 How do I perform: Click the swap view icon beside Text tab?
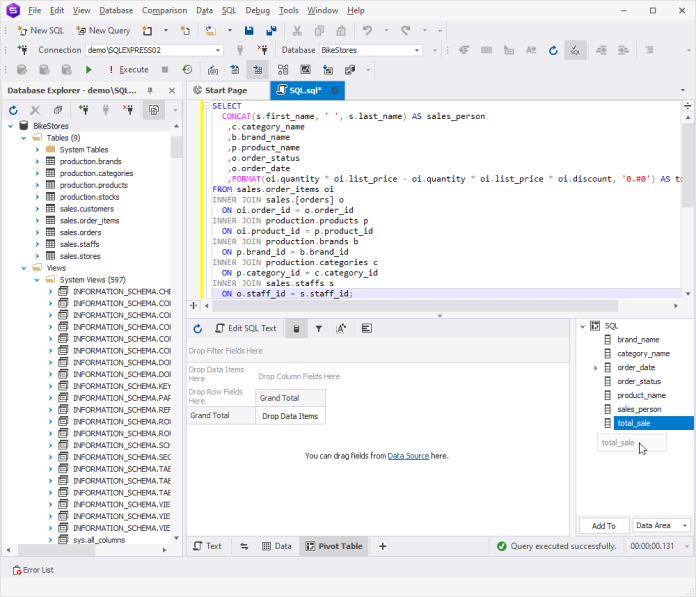pyautogui.click(x=245, y=546)
